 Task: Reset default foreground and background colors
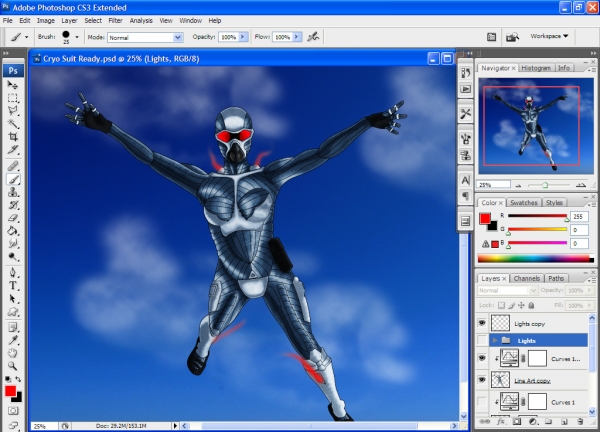tap(8, 379)
